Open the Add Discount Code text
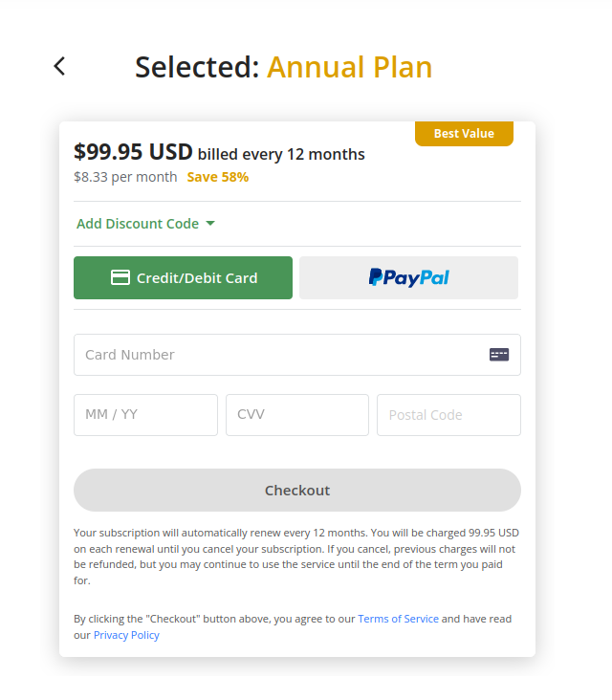 [138, 224]
